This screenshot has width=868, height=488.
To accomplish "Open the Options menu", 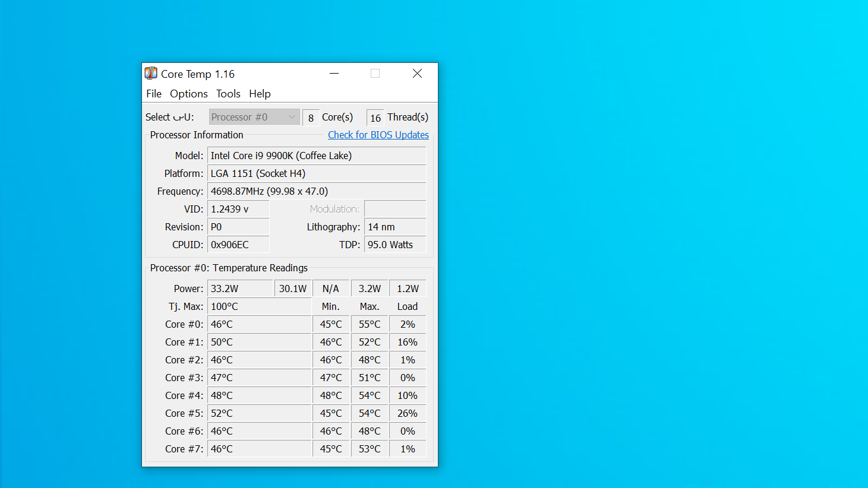I will pyautogui.click(x=188, y=93).
